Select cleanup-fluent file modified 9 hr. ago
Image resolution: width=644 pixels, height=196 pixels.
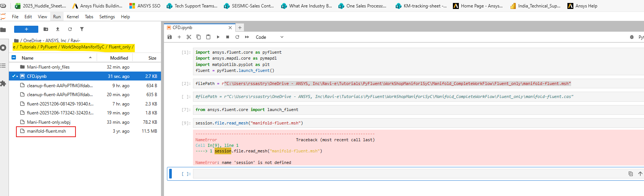(85, 86)
